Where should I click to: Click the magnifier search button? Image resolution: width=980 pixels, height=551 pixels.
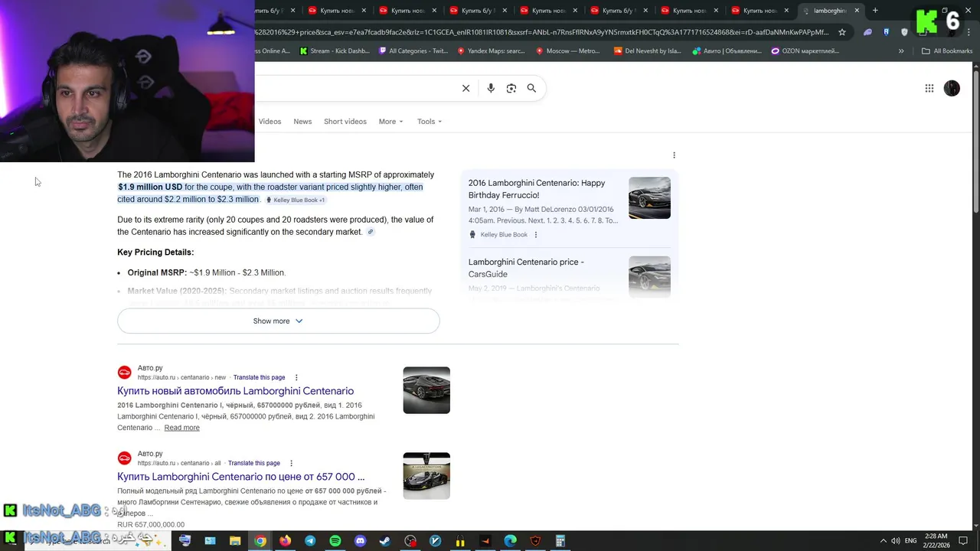point(531,88)
